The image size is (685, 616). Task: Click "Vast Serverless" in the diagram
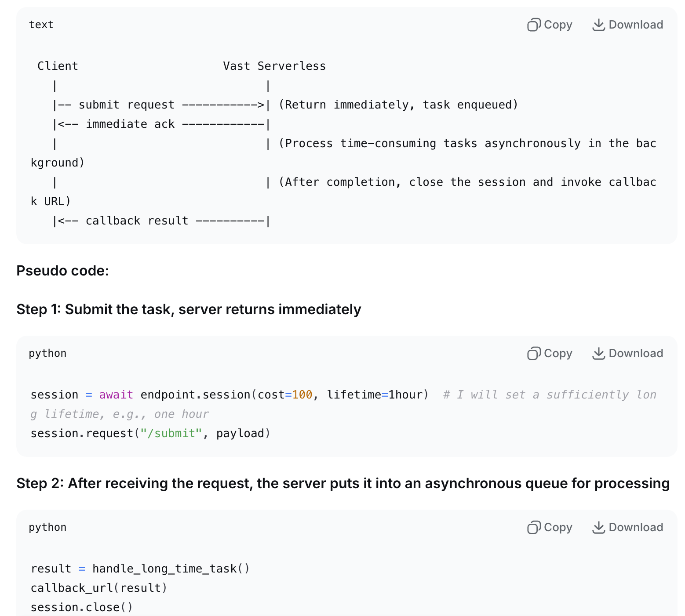(274, 66)
